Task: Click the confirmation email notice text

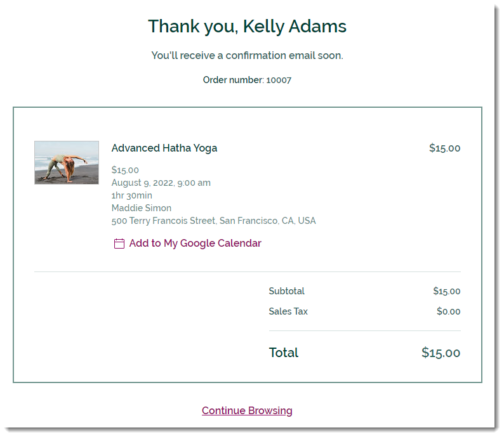Action: click(x=247, y=56)
